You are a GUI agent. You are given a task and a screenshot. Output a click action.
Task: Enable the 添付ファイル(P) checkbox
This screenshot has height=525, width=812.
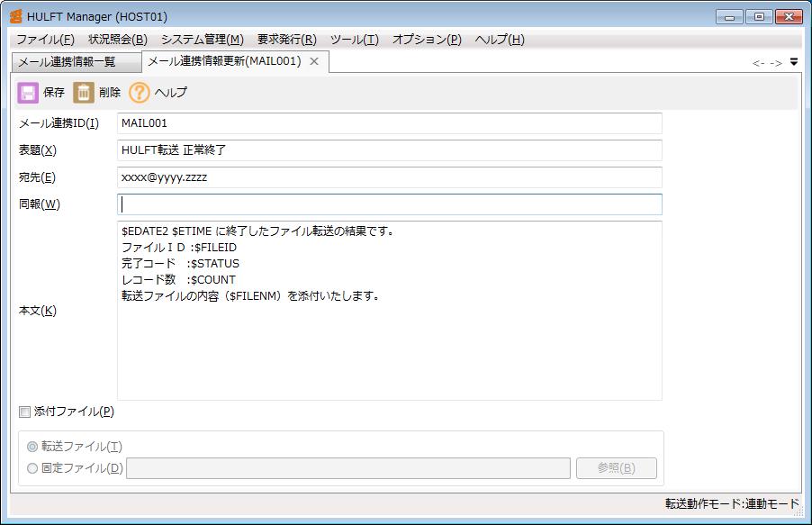[x=24, y=412]
